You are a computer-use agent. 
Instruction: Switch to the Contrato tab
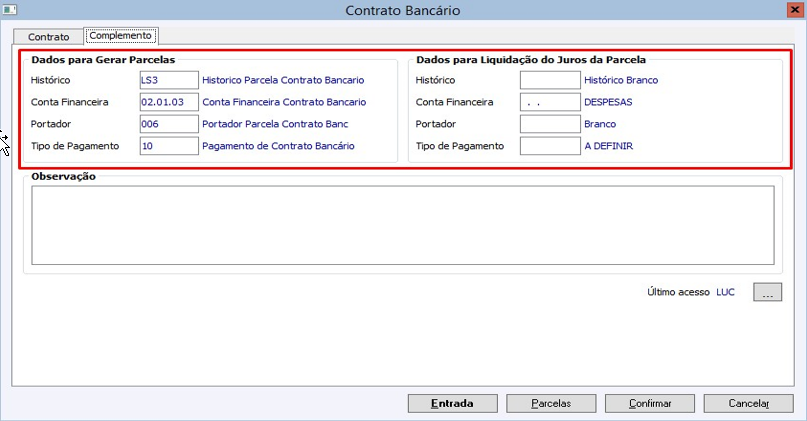pyautogui.click(x=48, y=37)
